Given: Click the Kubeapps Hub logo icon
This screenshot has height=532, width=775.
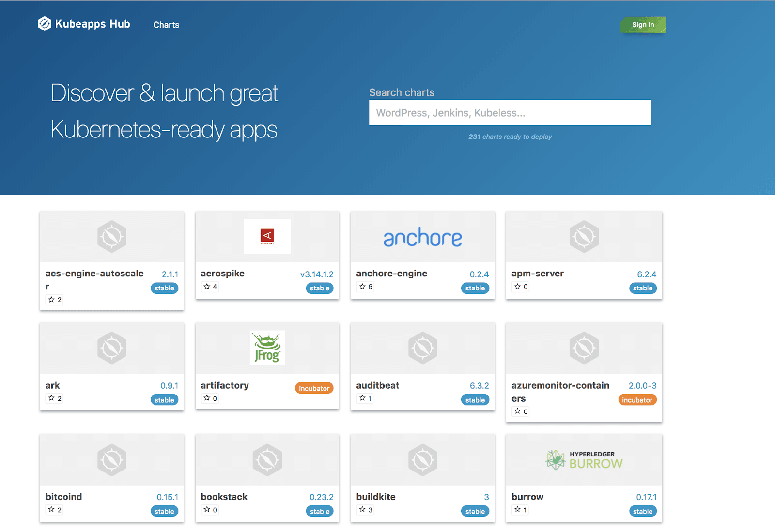Looking at the screenshot, I should pyautogui.click(x=45, y=24).
